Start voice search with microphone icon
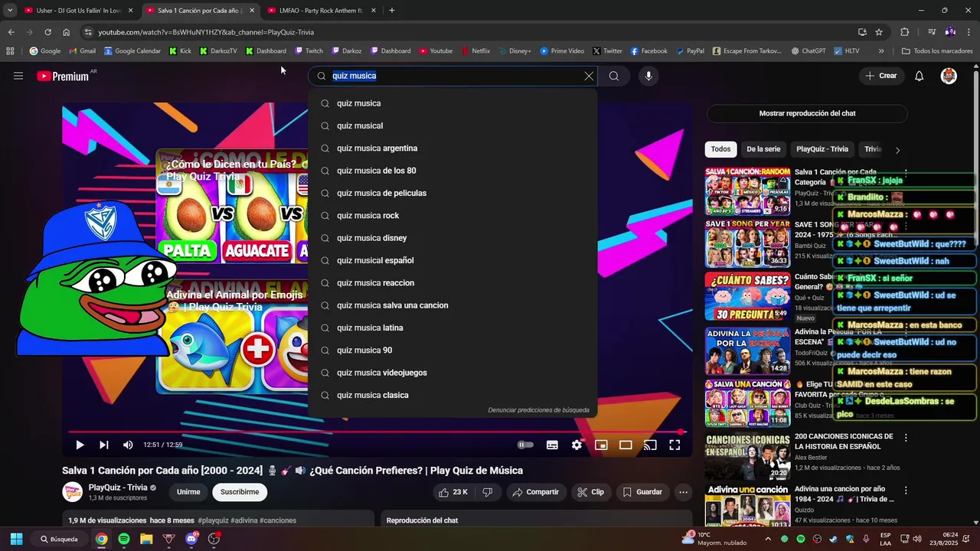 [648, 76]
